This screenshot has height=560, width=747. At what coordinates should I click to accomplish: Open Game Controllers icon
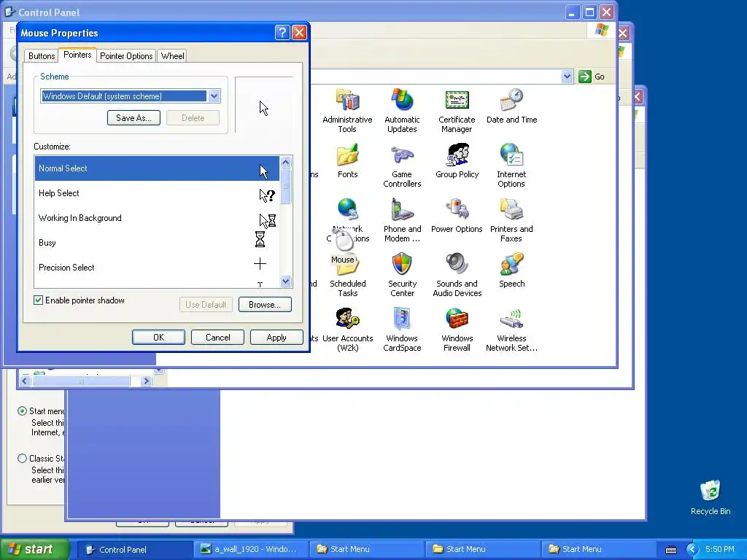coord(402,155)
